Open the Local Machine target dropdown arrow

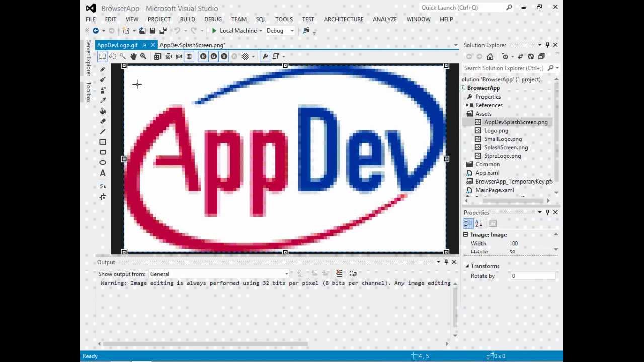point(261,31)
